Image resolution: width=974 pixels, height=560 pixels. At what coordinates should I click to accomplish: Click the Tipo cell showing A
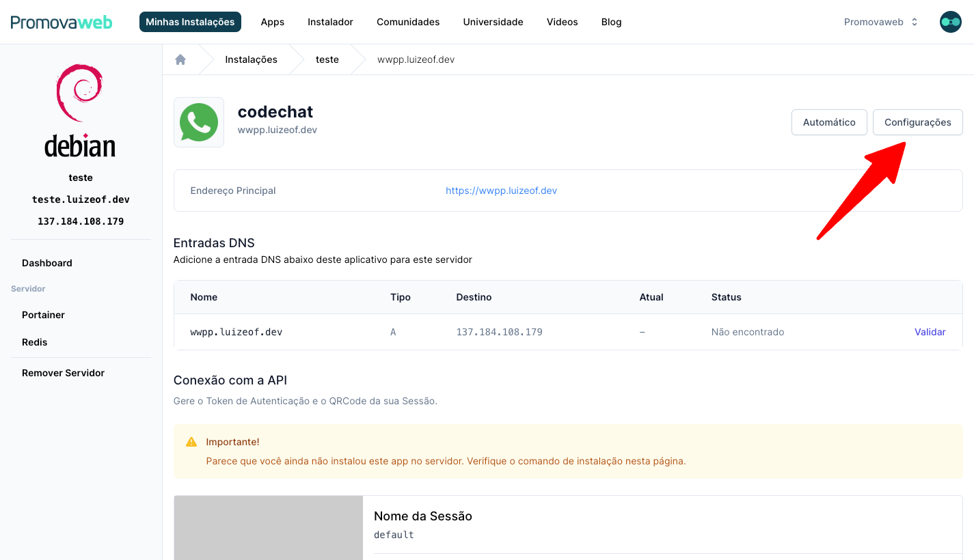[393, 332]
